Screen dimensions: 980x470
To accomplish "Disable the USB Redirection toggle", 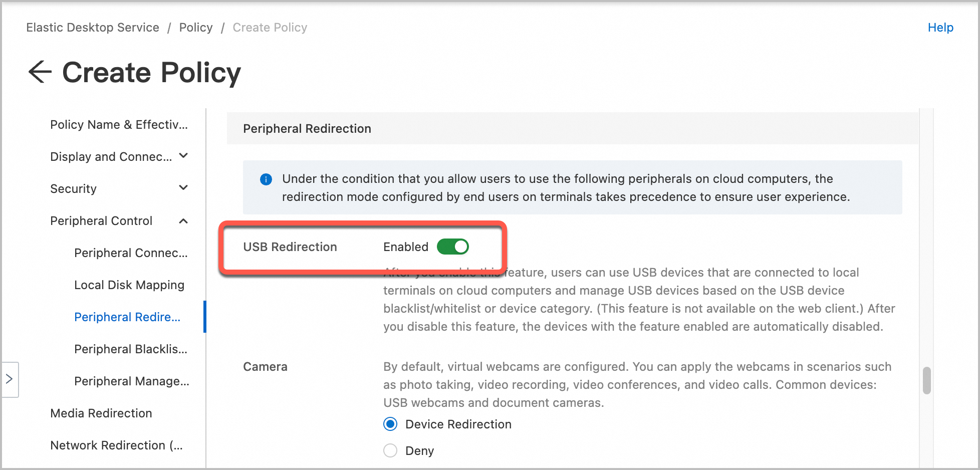I will pyautogui.click(x=452, y=247).
